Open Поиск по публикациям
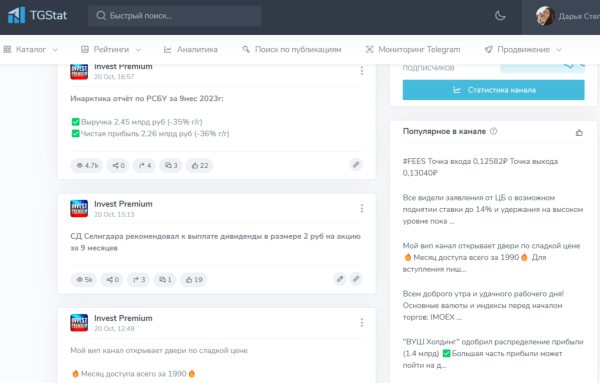 (292, 49)
